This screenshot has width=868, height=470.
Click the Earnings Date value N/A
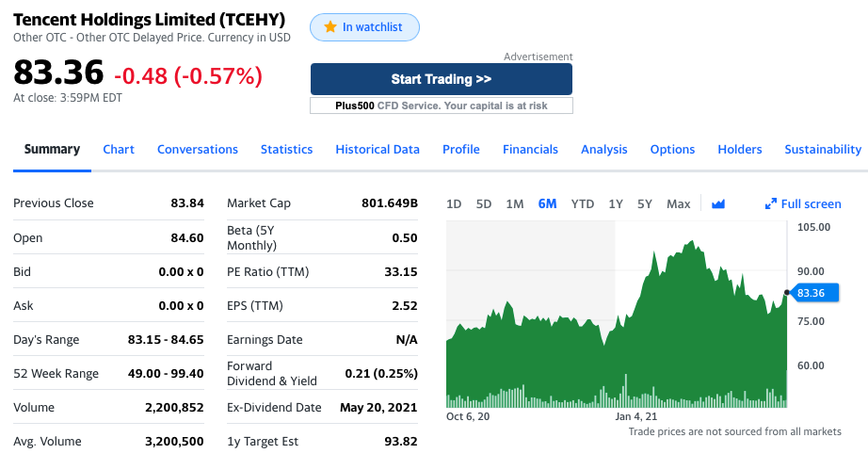pos(407,340)
